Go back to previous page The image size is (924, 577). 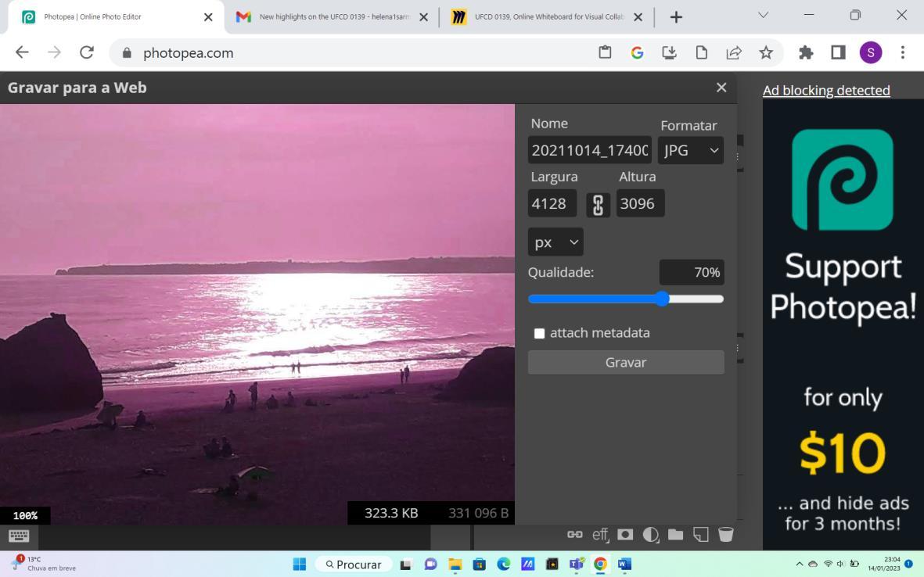(x=23, y=53)
